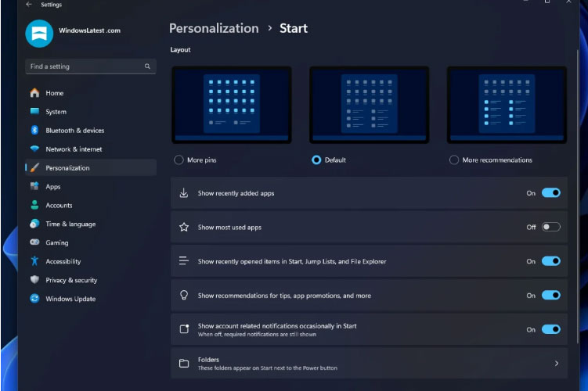Choose the More recommendations radio button
Screen dimensions: 588x391
(x=454, y=160)
